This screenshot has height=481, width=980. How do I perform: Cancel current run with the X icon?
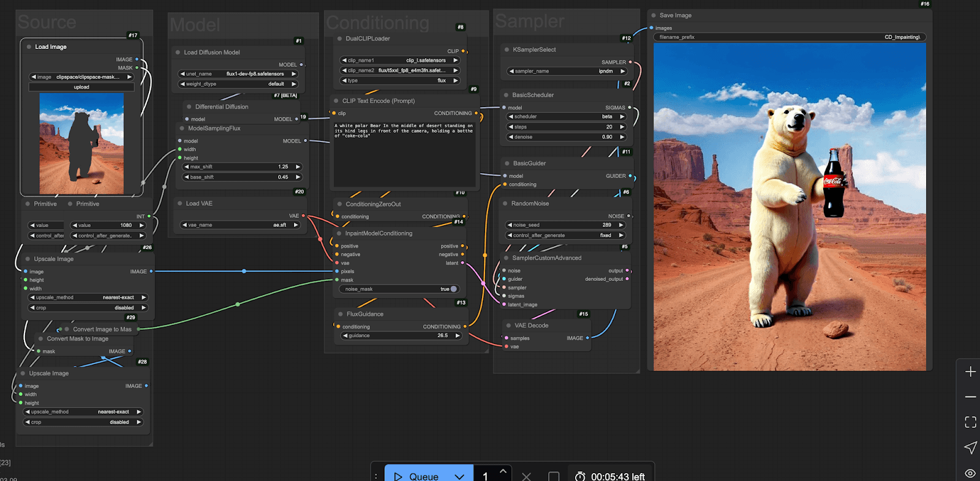tap(526, 476)
